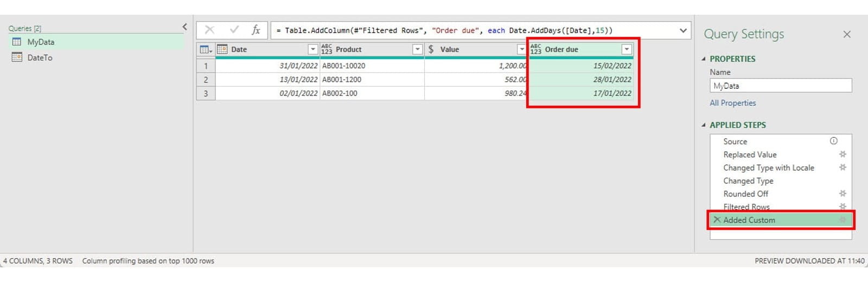Click the query Name input field
Viewport: 868px width, 282px height.
[x=780, y=86]
